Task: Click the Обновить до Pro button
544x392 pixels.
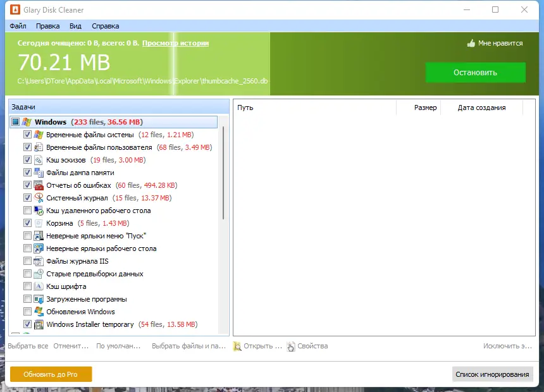Action: click(x=51, y=374)
